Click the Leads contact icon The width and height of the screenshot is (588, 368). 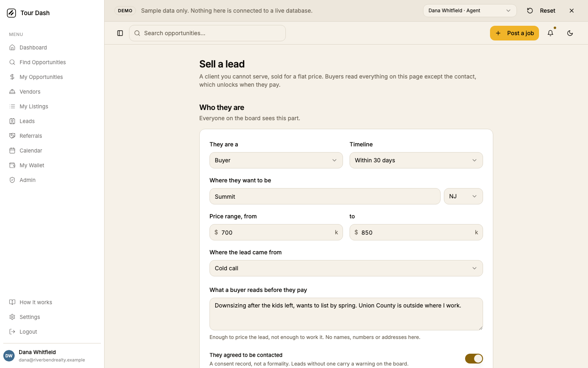(x=12, y=121)
